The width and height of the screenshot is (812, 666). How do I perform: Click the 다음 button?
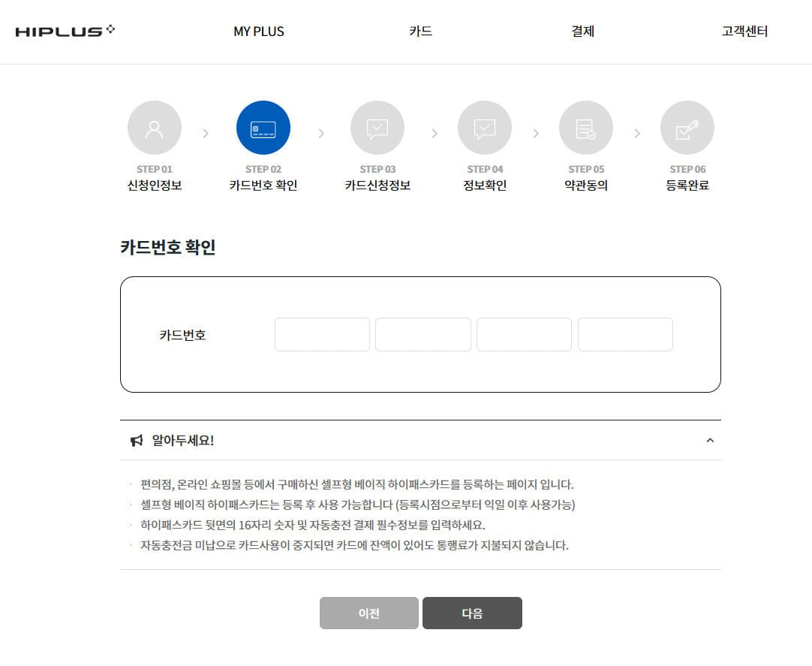(x=472, y=613)
